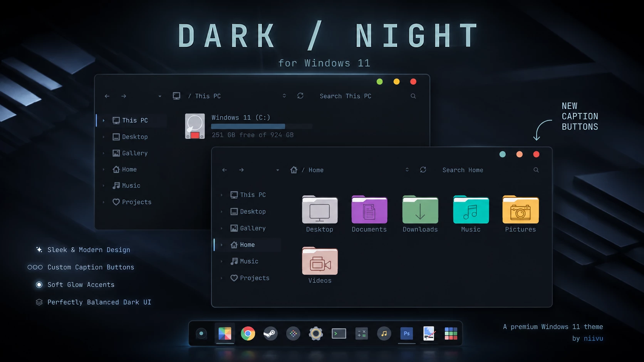Click search magnifier in This PC window
The image size is (644, 362).
coord(413,96)
